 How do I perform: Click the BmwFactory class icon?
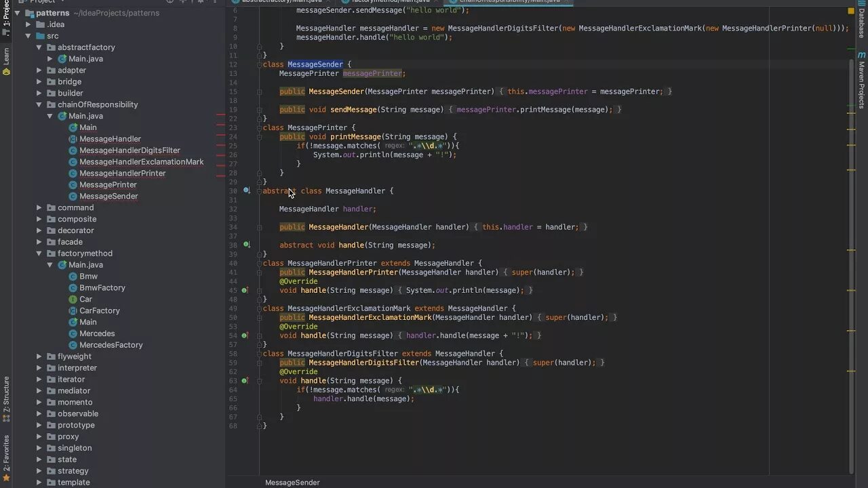coord(73,288)
